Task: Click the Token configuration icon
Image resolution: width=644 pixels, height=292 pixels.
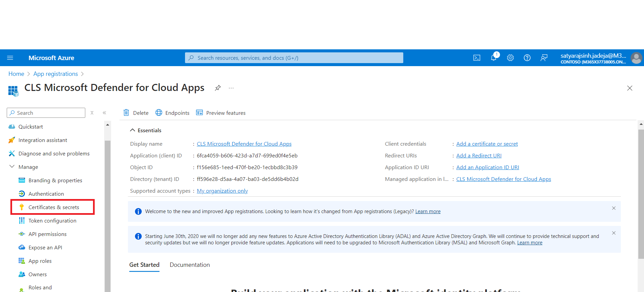Action: pos(22,221)
